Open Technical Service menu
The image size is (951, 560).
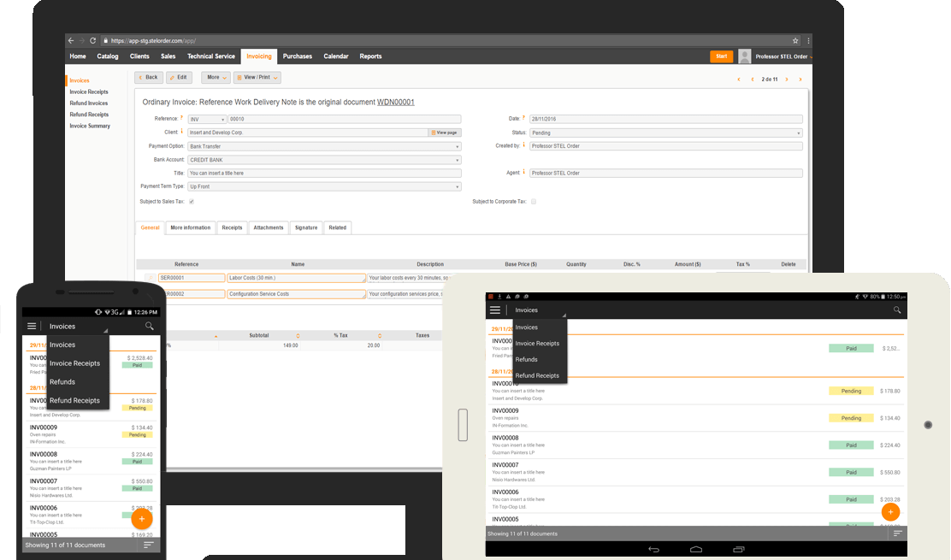[211, 56]
